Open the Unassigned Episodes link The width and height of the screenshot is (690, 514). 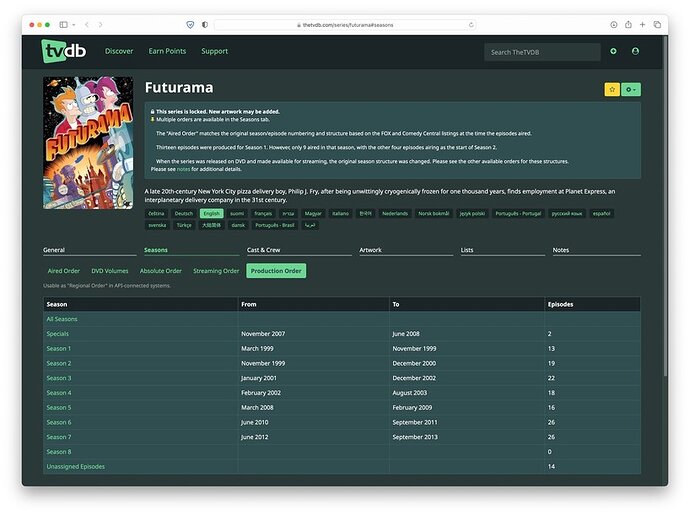pos(76,466)
